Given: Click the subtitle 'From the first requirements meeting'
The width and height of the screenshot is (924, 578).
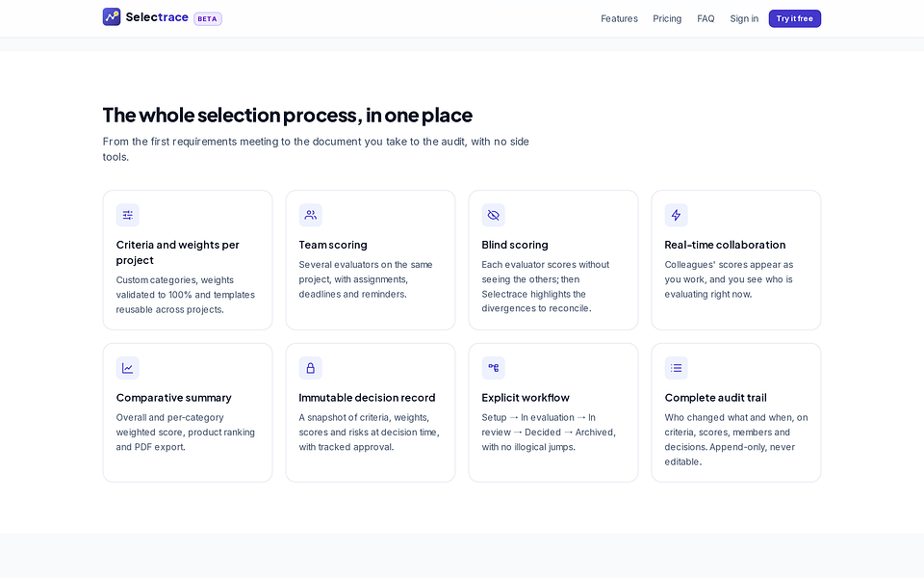Looking at the screenshot, I should 316,149.
